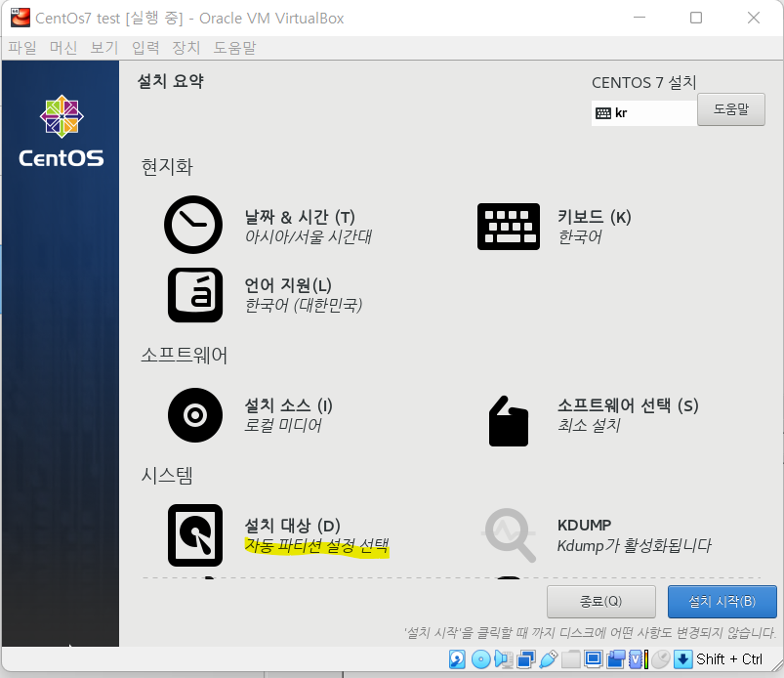Open the 머신 menu

click(63, 48)
